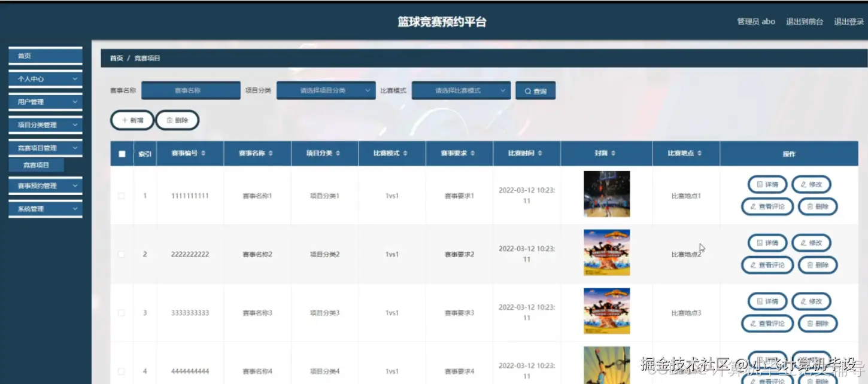Screen dimensions: 868x384
Task: Open the cover thumbnail of 赛事名称3
Action: [x=606, y=311]
